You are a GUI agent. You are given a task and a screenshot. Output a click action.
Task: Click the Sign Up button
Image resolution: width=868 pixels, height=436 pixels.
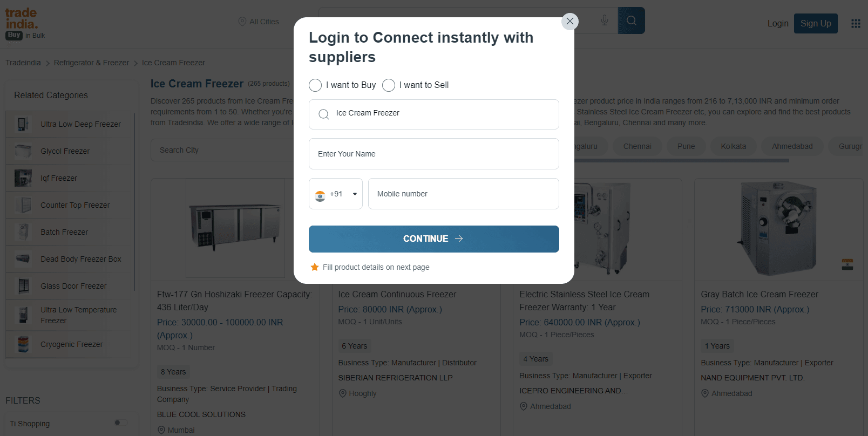[816, 23]
